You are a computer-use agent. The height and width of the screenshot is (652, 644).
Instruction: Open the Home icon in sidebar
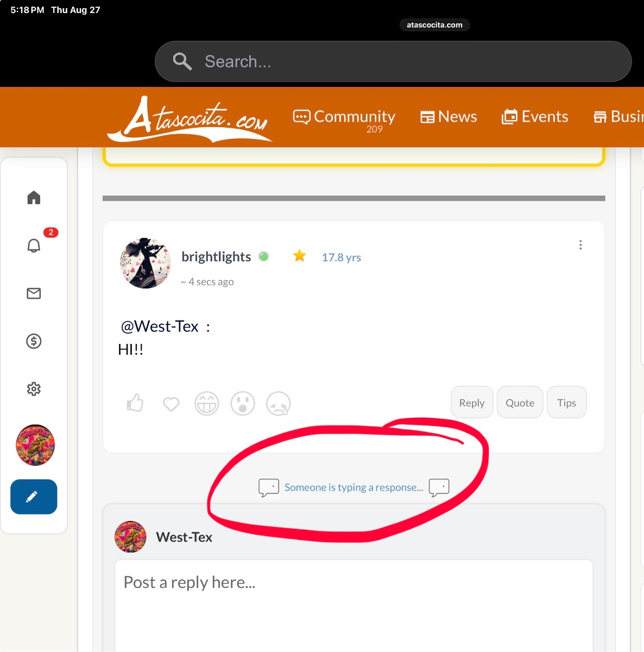[34, 197]
